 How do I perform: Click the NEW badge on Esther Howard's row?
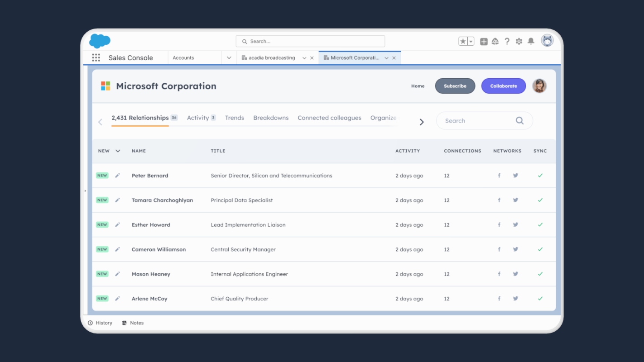(102, 225)
